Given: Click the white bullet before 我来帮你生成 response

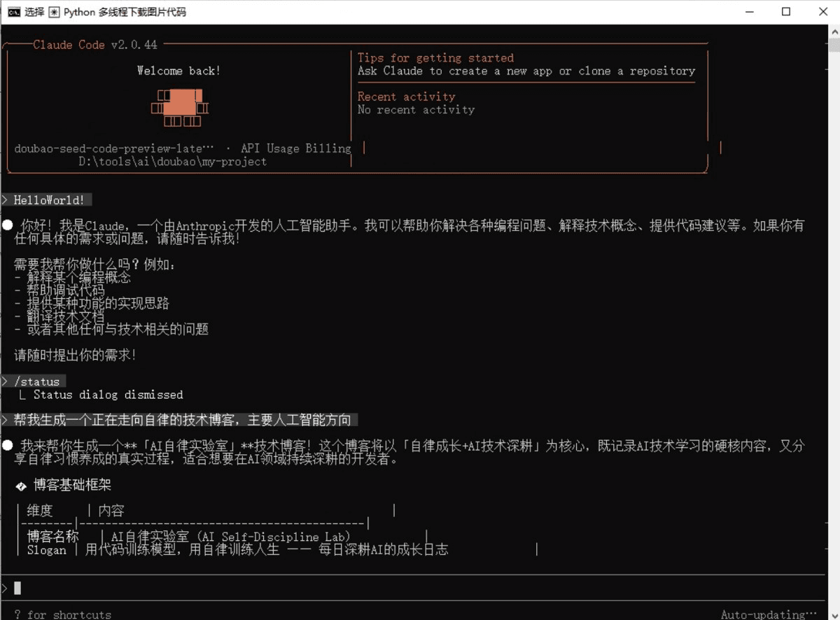Looking at the screenshot, I should click(x=7, y=445).
